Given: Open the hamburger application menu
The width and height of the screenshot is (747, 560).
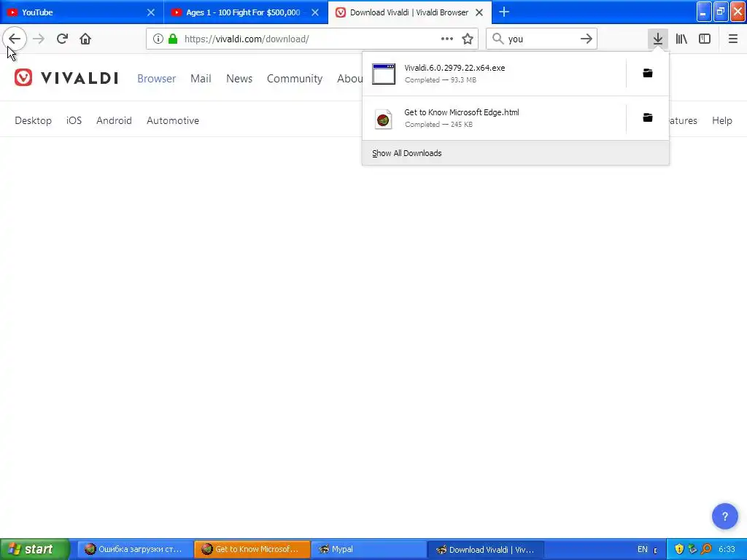Looking at the screenshot, I should [x=733, y=39].
